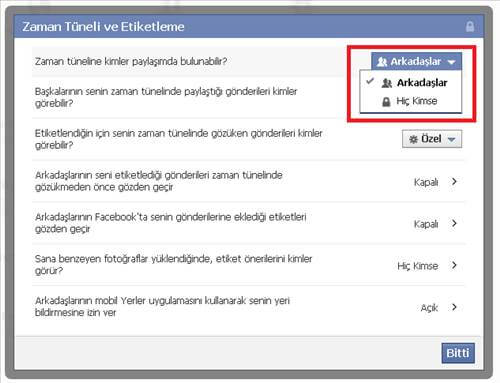Click the 'Zaman Tüneli ve Etiketleme' title
This screenshot has height=383, width=500.
pos(103,27)
